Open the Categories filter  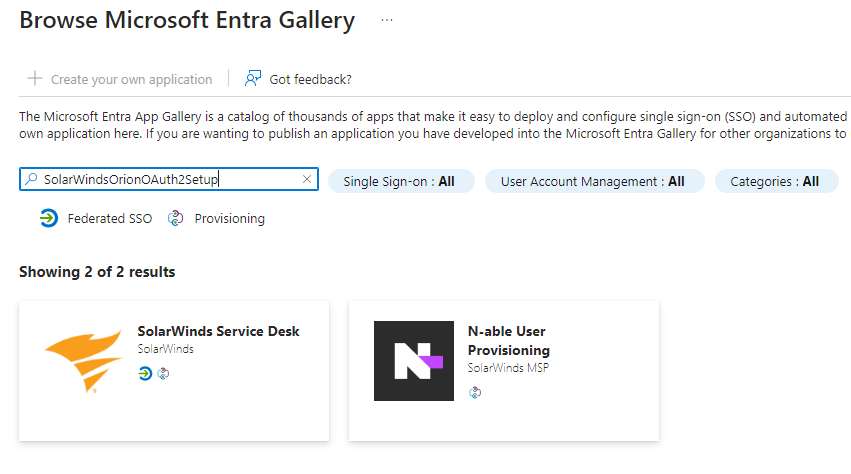click(x=775, y=181)
